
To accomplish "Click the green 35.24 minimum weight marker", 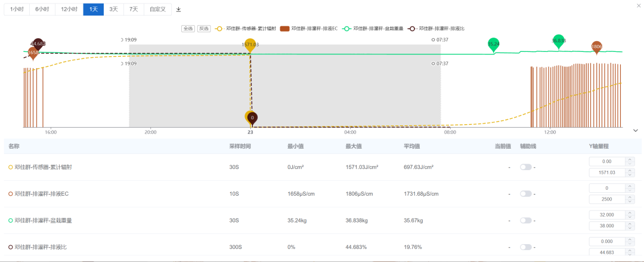I will point(493,44).
